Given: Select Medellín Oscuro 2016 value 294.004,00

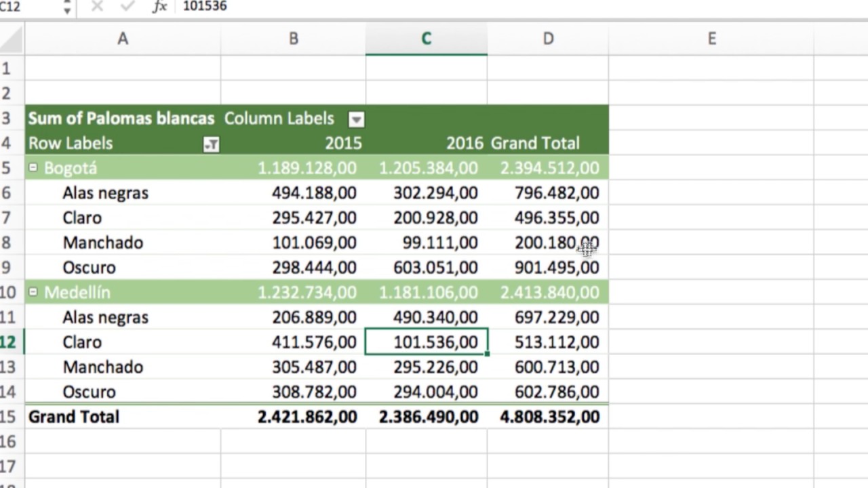Looking at the screenshot, I should [x=435, y=392].
